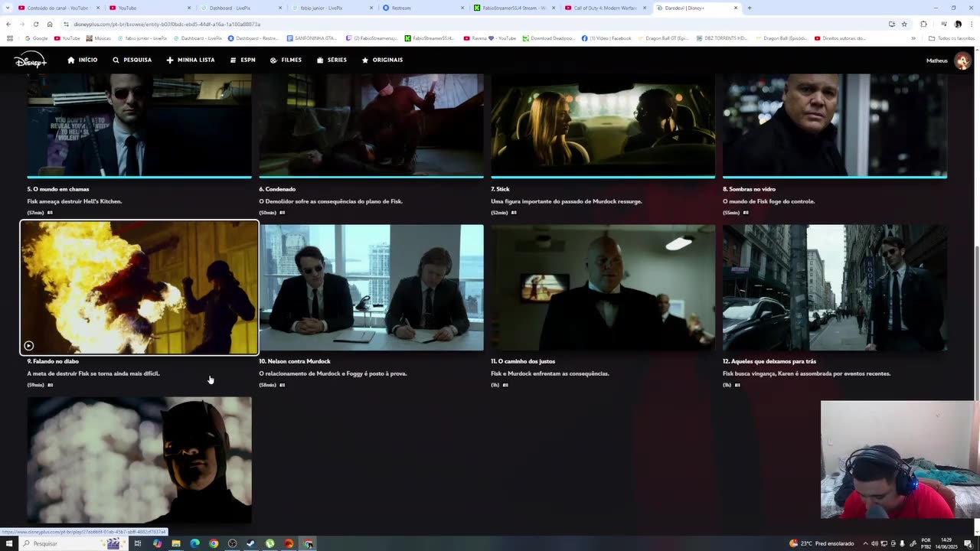This screenshot has width=980, height=551.
Task: Click the title '7. Stick'
Action: [500, 189]
